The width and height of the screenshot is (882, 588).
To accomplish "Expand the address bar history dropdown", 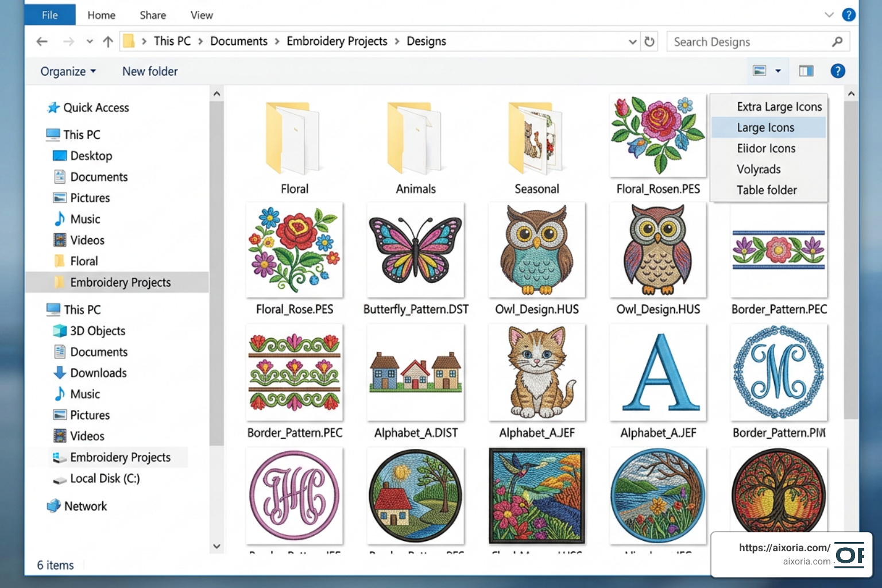I will [x=632, y=41].
